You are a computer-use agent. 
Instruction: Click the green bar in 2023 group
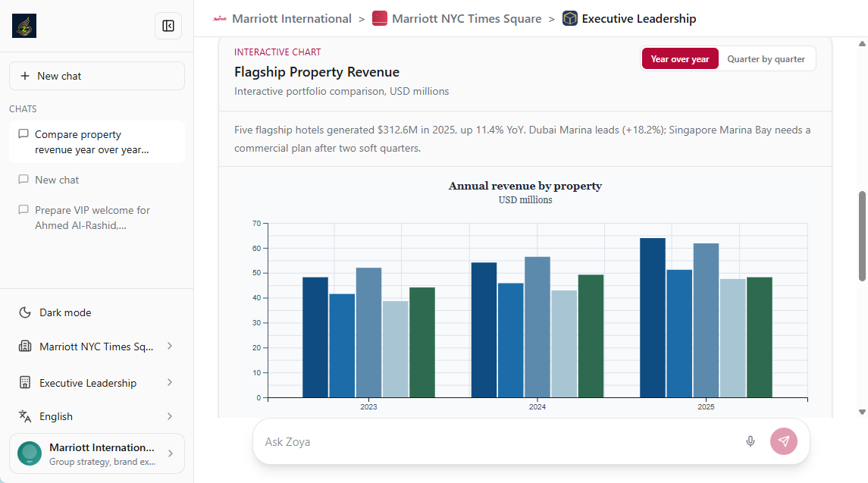pyautogui.click(x=422, y=342)
